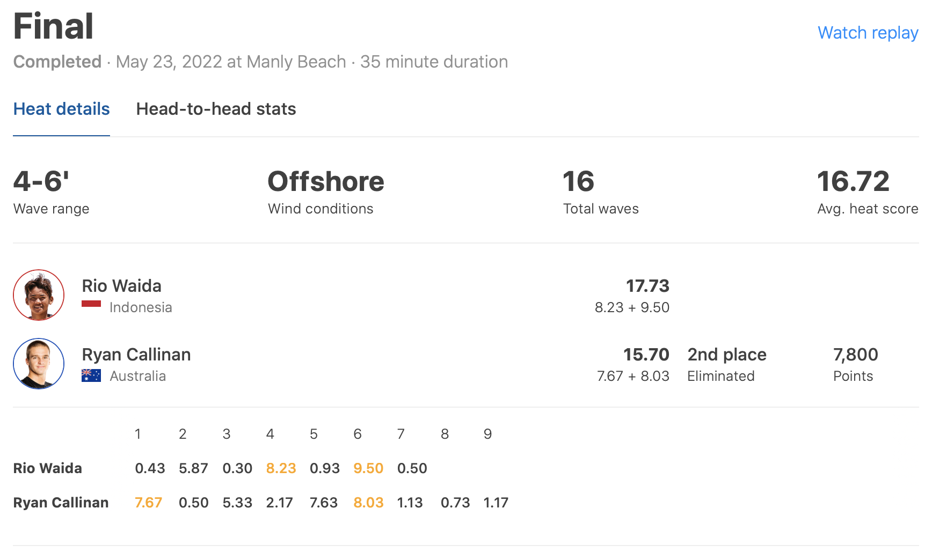The height and width of the screenshot is (560, 932).
Task: Click Ryan Callinan's 15.70 heat total
Action: tap(646, 355)
